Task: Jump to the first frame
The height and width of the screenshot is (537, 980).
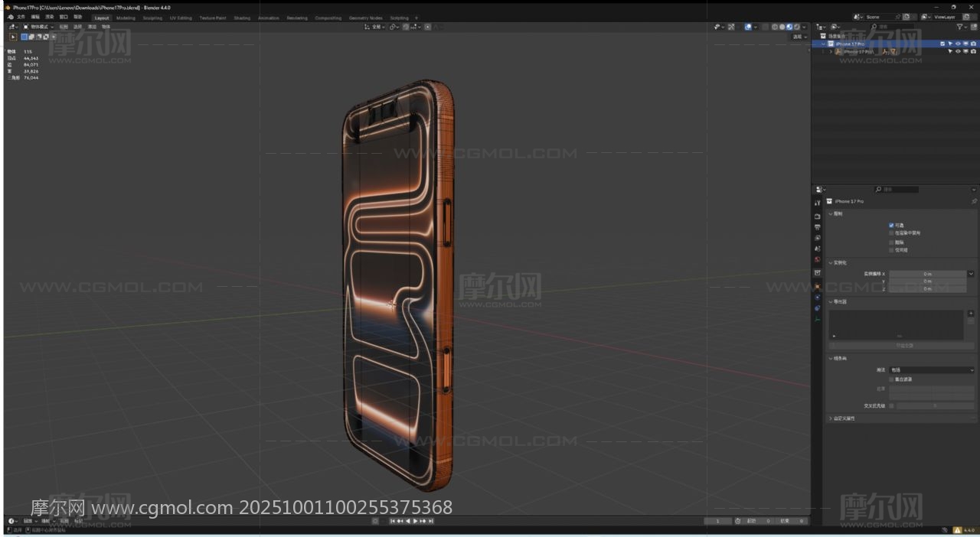Action: pos(393,521)
